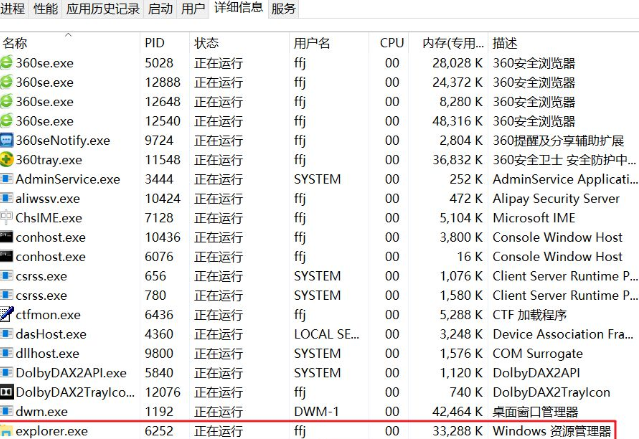Sort by the 用户名 column header

click(x=311, y=43)
